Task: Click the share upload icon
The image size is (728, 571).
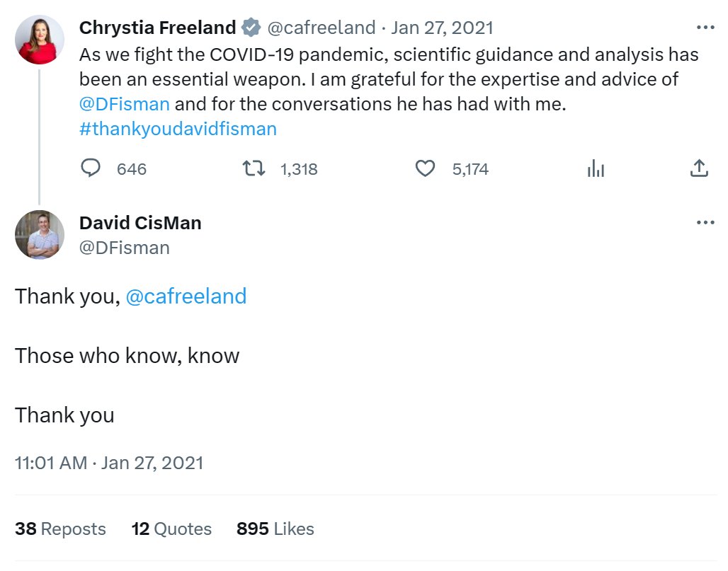Action: (699, 168)
